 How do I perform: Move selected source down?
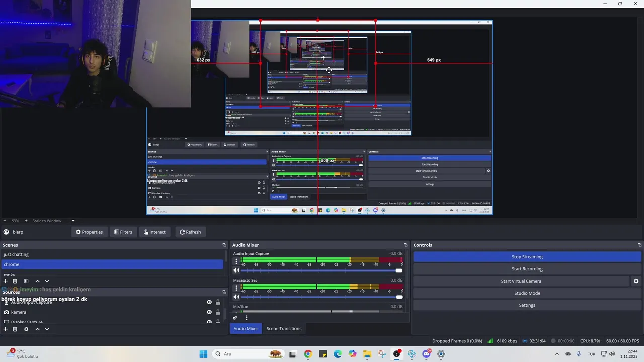47,329
